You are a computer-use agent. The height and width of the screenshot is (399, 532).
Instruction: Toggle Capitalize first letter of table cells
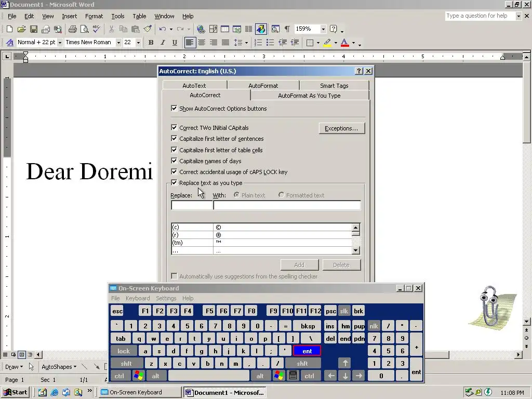(x=174, y=150)
